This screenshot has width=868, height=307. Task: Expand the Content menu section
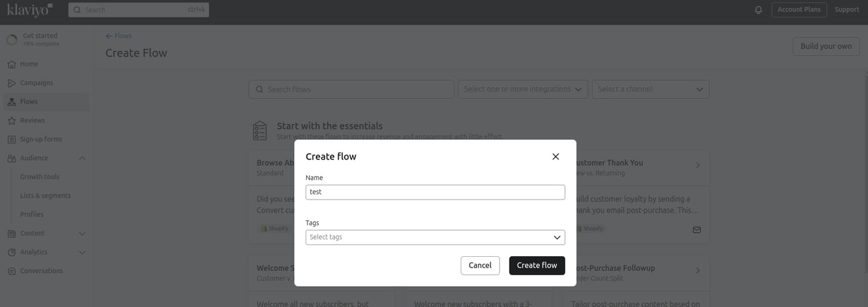pyautogui.click(x=82, y=233)
